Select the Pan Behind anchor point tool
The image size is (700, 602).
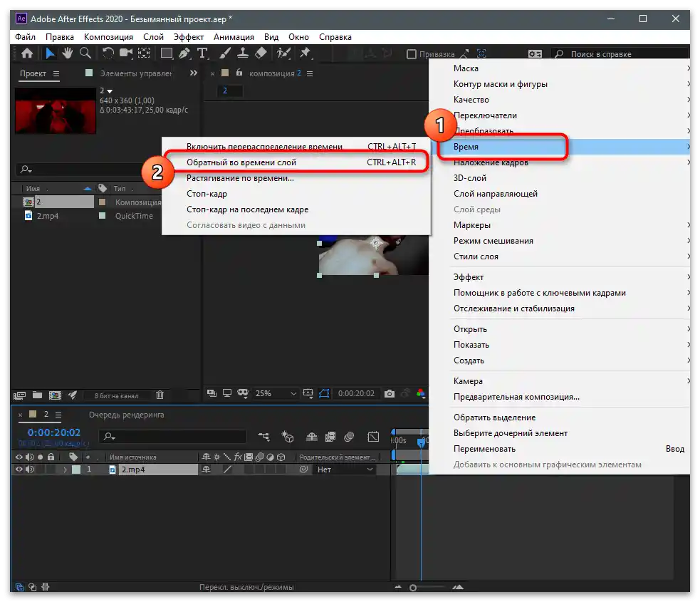[x=144, y=53]
